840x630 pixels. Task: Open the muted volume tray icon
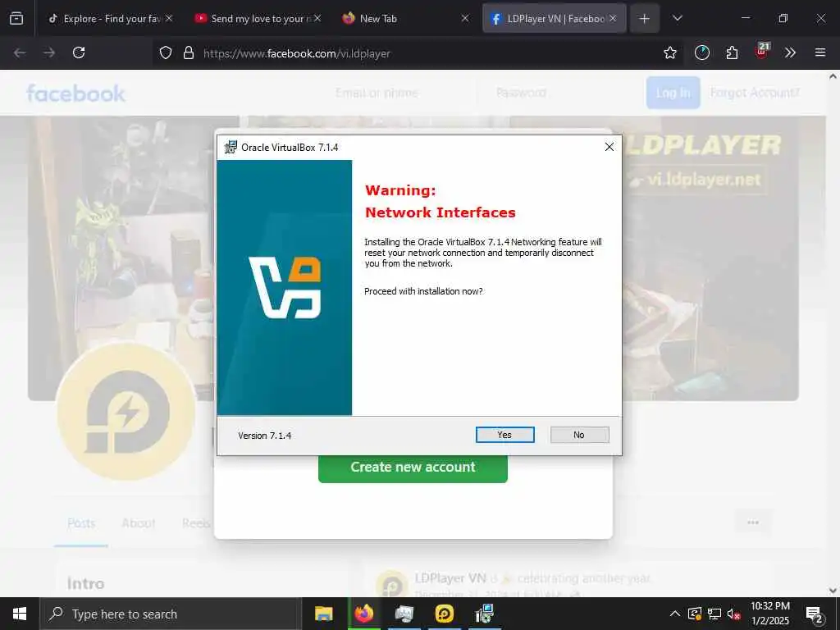tap(734, 614)
